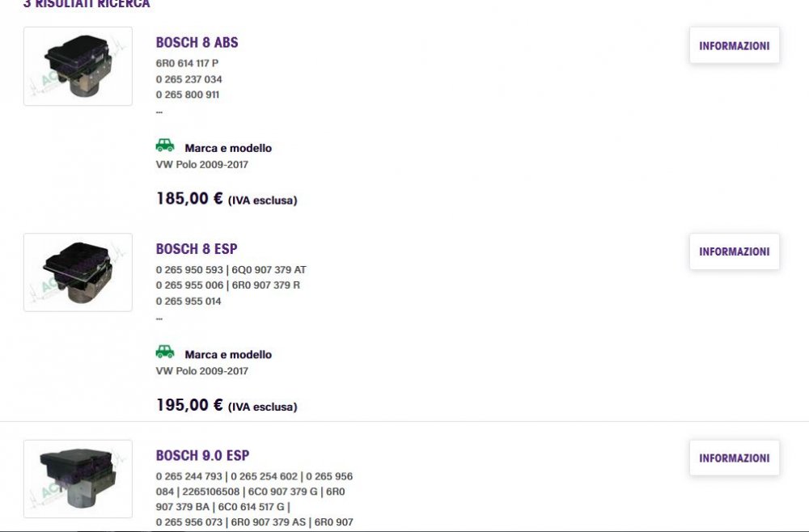Select part number 6R0 614 117 P
This screenshot has width=809, height=532.
pos(187,63)
